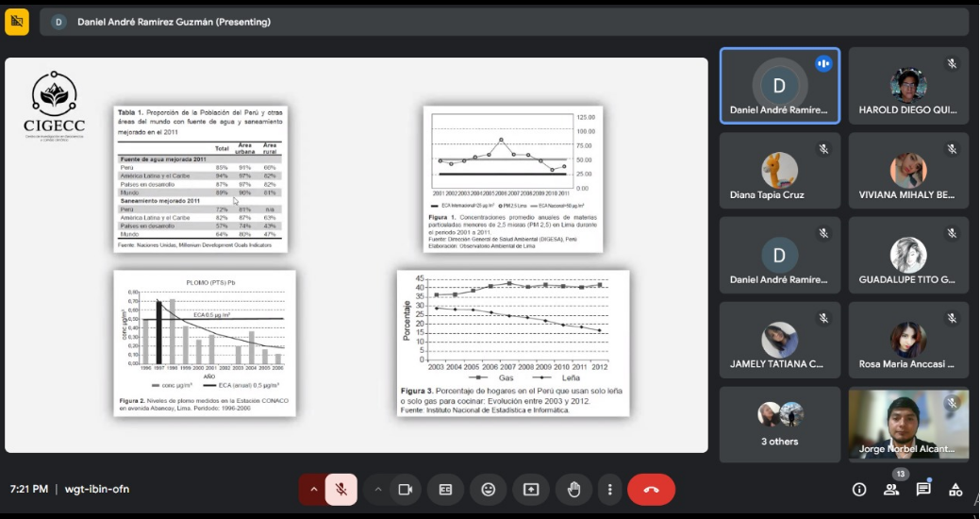Open the emoji reactions picker
Screen dimensions: 980x519
(x=488, y=490)
